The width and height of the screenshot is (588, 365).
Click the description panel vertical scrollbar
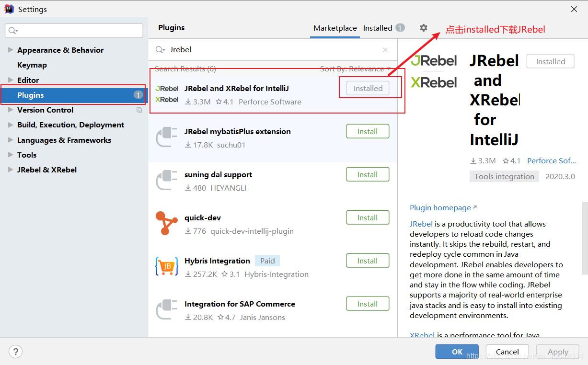585,240
